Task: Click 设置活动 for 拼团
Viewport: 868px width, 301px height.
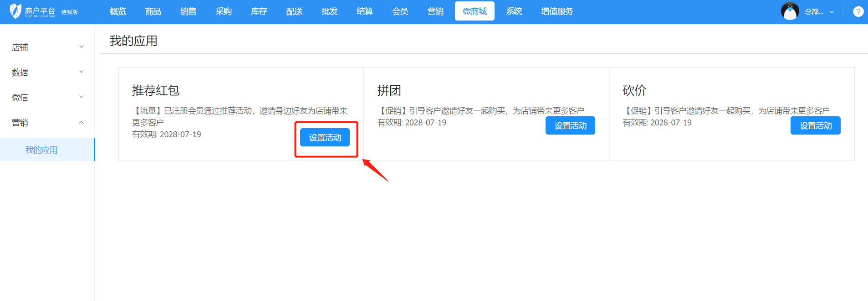Action: coord(570,126)
